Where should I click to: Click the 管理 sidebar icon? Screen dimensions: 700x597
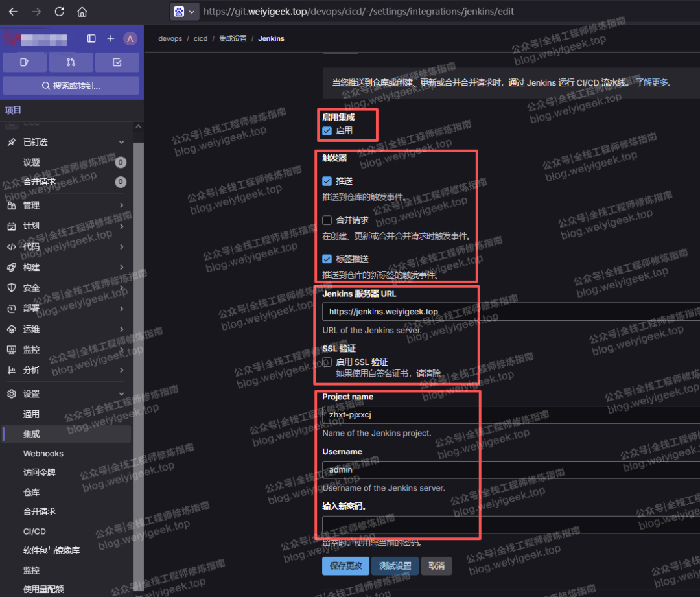[x=12, y=205]
